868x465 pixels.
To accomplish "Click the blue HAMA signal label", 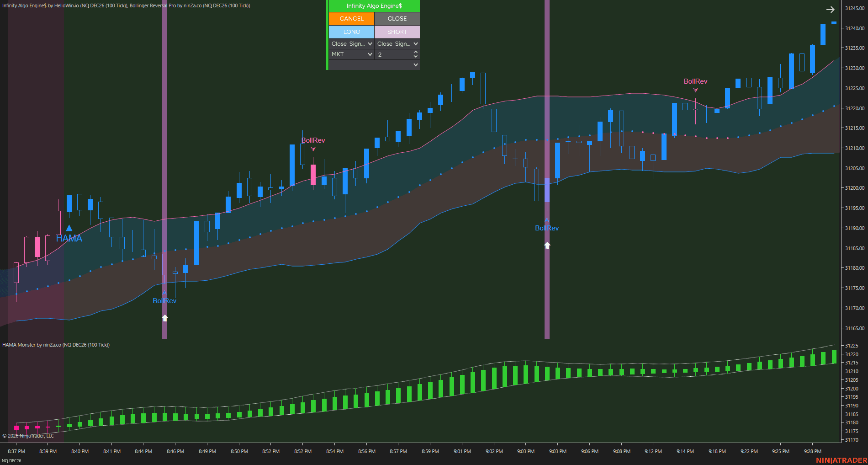I will (x=69, y=238).
